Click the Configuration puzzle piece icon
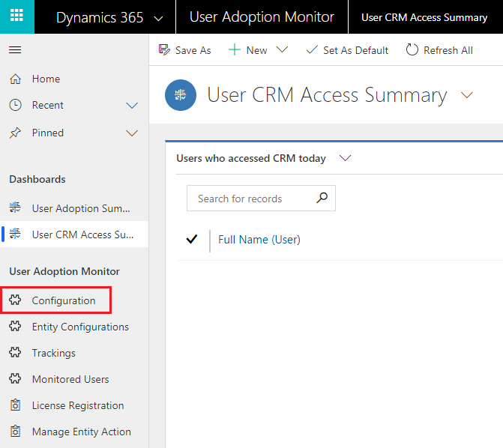Screen dimensions: 503x448 (15, 300)
